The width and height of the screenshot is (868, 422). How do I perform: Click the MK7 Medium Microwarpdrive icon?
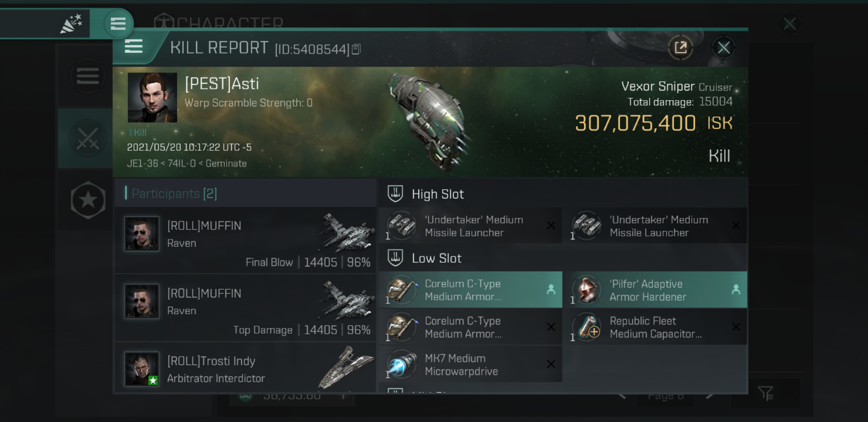coord(401,364)
